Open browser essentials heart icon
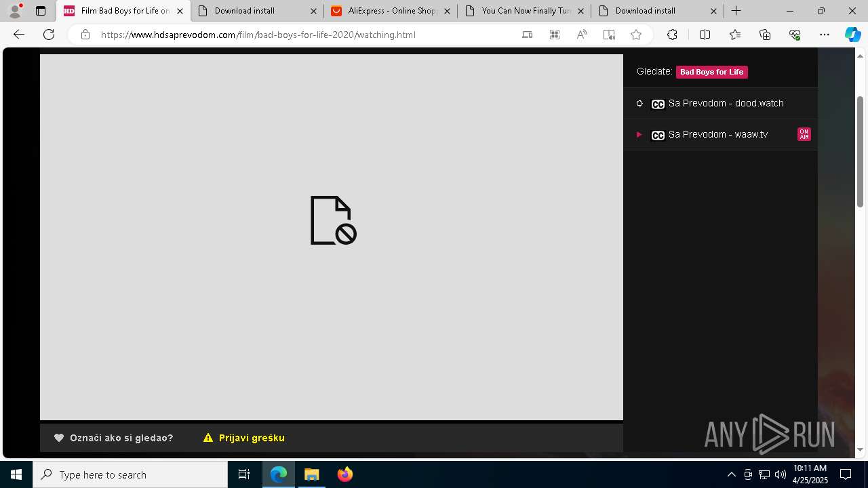868x488 pixels. 795,35
